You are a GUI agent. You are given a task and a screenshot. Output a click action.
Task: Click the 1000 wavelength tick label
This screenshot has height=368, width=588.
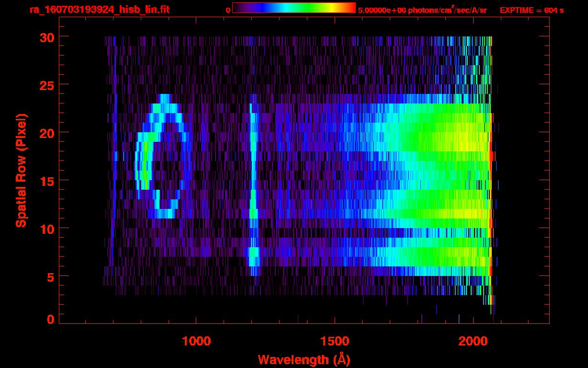[x=196, y=341]
